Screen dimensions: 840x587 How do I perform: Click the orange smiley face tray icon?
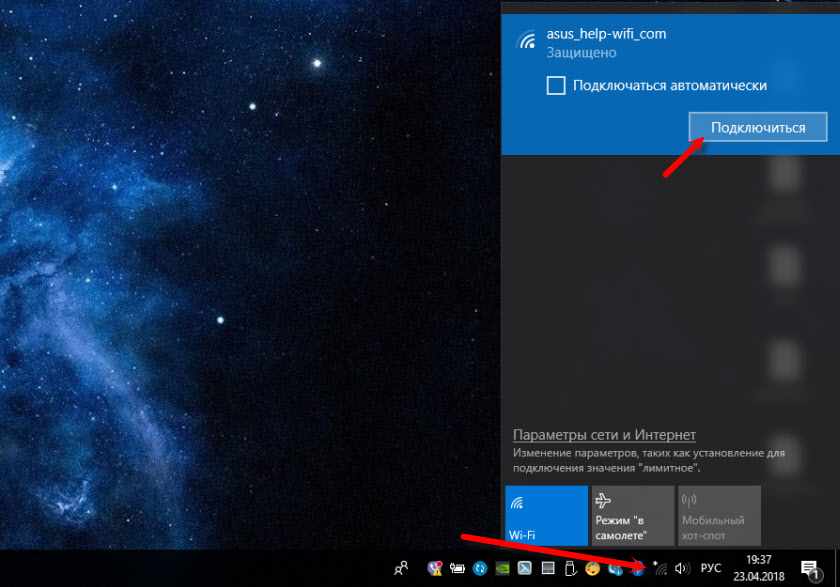click(592, 568)
